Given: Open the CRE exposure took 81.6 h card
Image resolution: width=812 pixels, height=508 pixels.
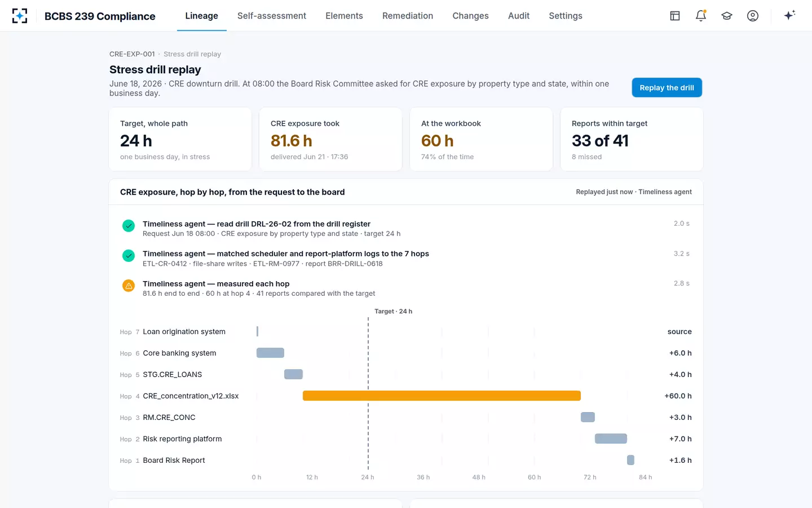Looking at the screenshot, I should tap(330, 139).
